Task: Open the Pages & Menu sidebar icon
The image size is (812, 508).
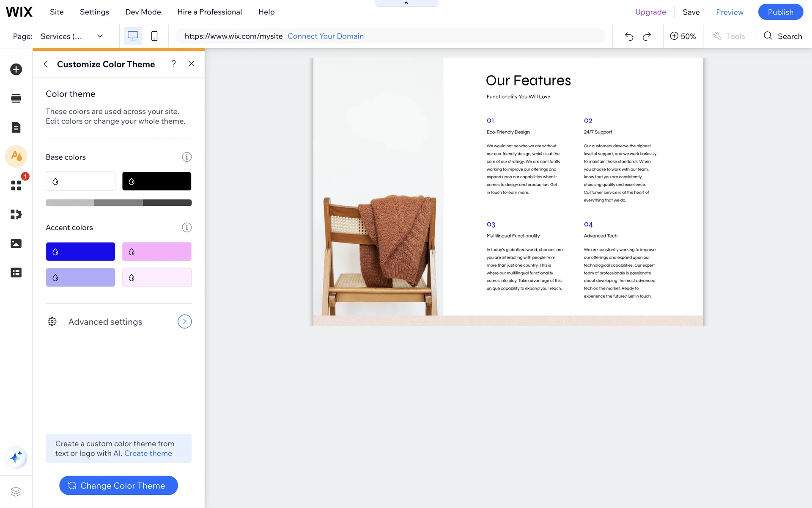Action: (x=16, y=127)
